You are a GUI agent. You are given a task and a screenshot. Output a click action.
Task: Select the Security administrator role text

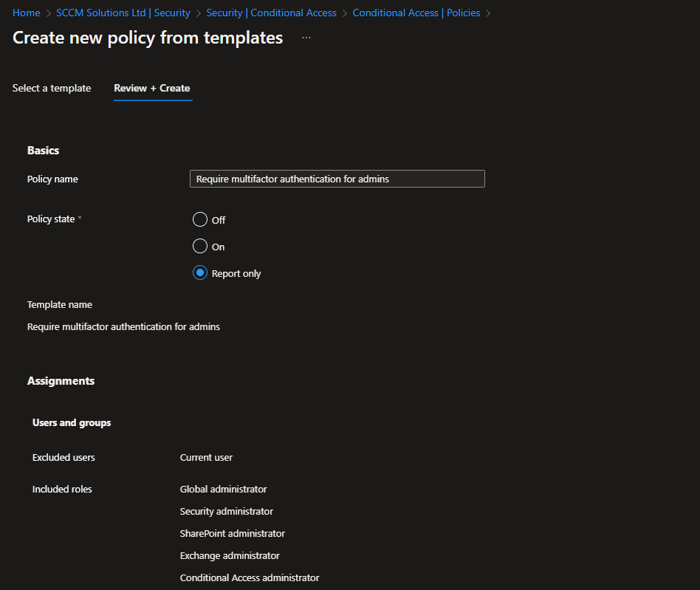226,511
